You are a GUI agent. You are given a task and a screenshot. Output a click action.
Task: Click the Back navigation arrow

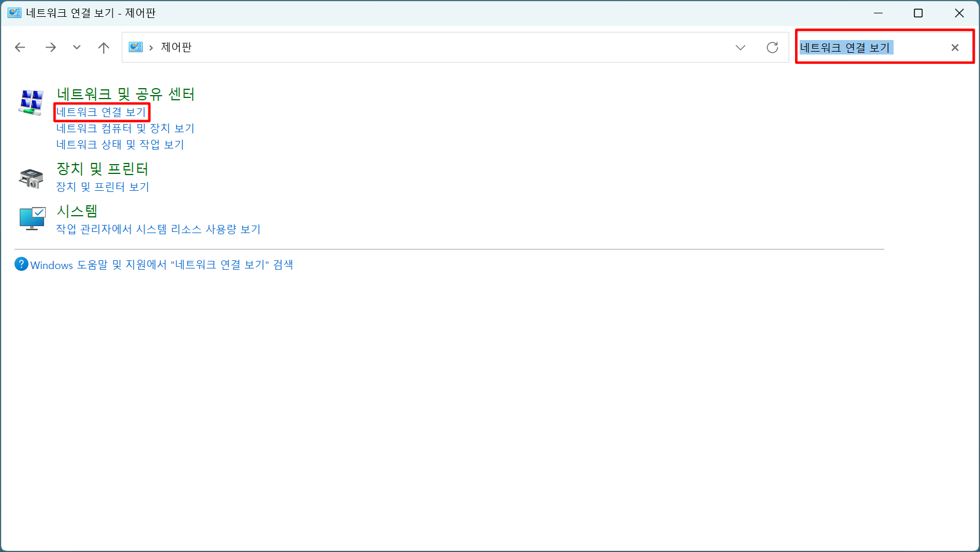point(20,48)
